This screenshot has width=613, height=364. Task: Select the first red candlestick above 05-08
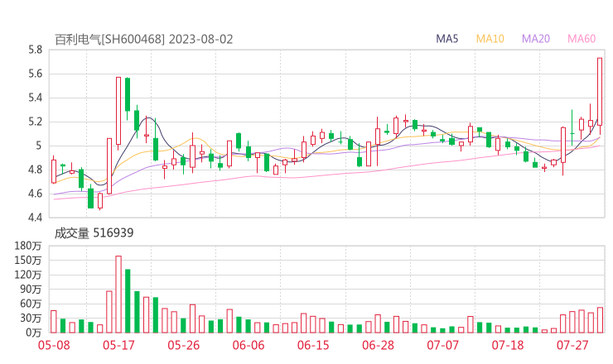click(x=54, y=171)
